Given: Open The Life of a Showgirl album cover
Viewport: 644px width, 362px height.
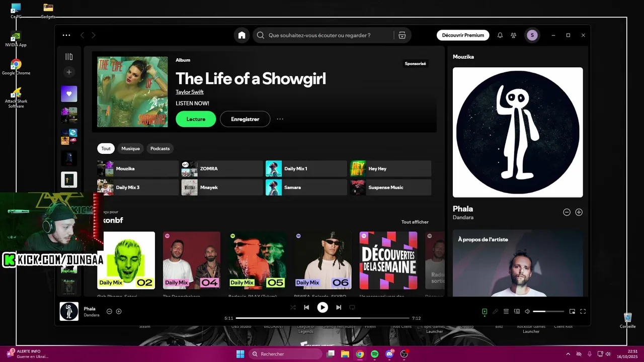Looking at the screenshot, I should click(132, 92).
